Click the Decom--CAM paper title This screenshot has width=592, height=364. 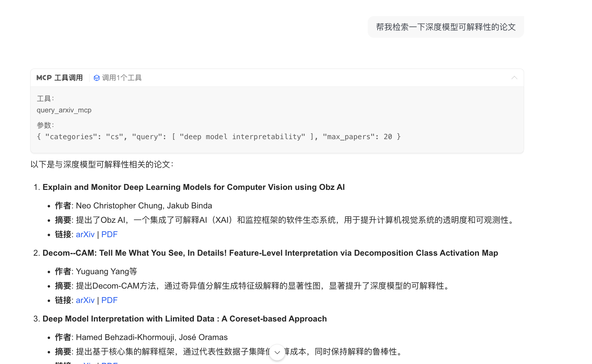click(270, 253)
